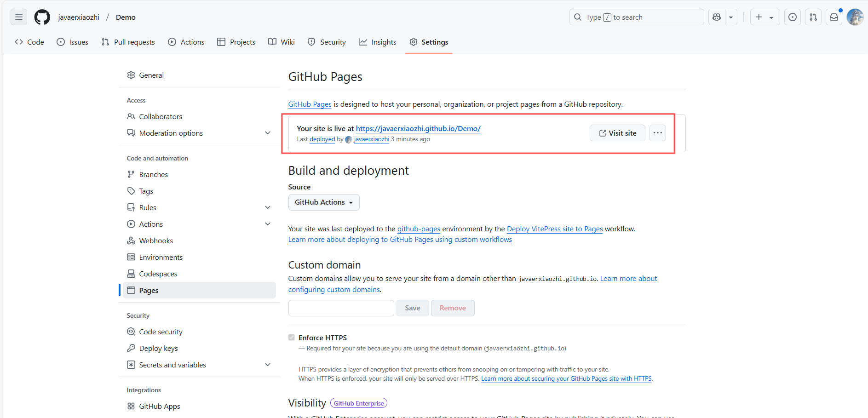This screenshot has height=418, width=868.
Task: Switch to the Security tab
Action: pyautogui.click(x=327, y=42)
